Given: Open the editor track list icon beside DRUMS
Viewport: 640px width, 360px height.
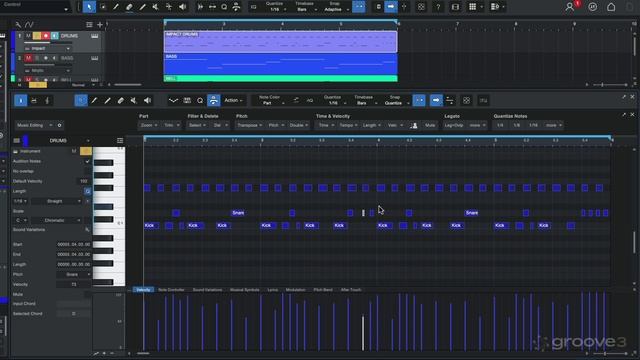Looking at the screenshot, I should pos(120,140).
